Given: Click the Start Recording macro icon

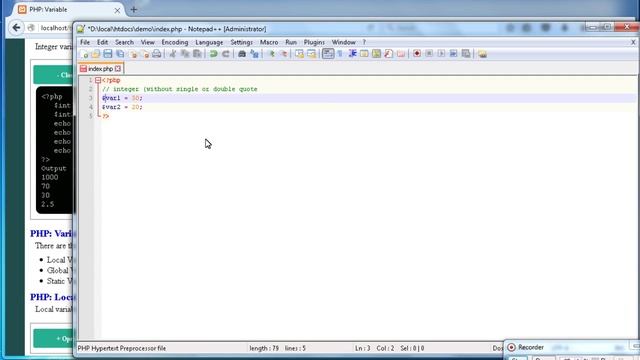Looking at the screenshot, I should coord(417,54).
